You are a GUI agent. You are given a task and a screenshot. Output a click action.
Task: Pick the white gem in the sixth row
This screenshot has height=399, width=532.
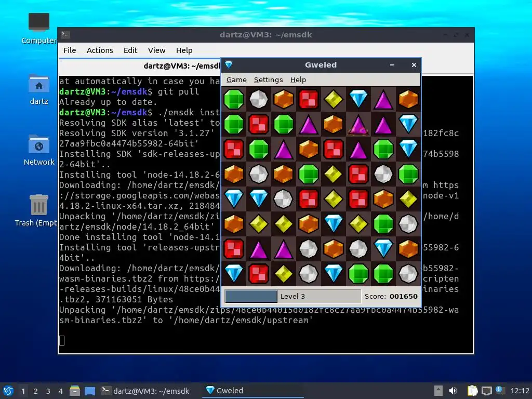coord(408,223)
